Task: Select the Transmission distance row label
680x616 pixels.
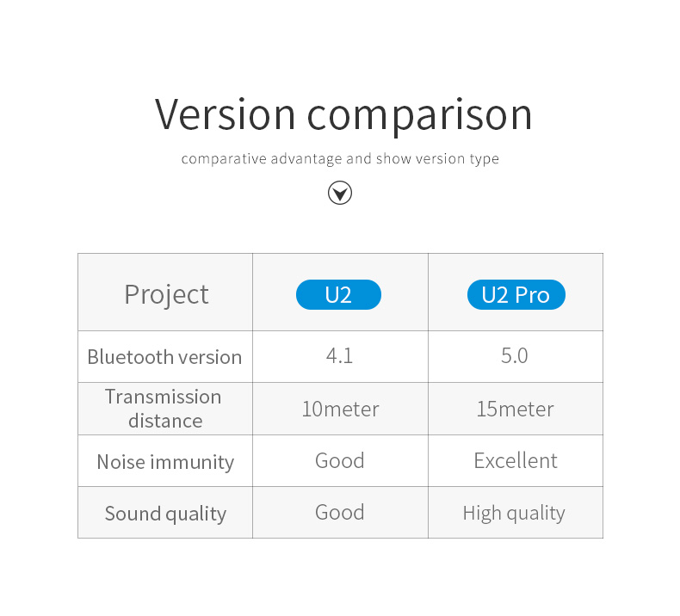Action: (165, 409)
